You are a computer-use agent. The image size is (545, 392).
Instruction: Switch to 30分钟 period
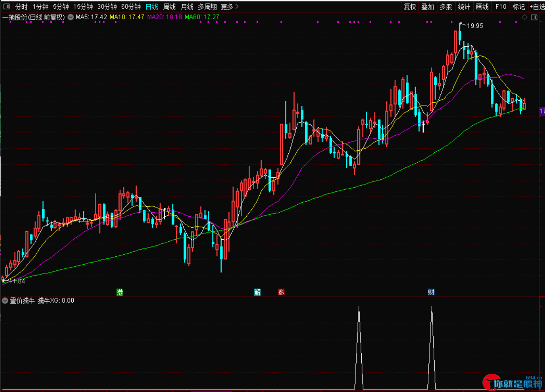coord(107,7)
